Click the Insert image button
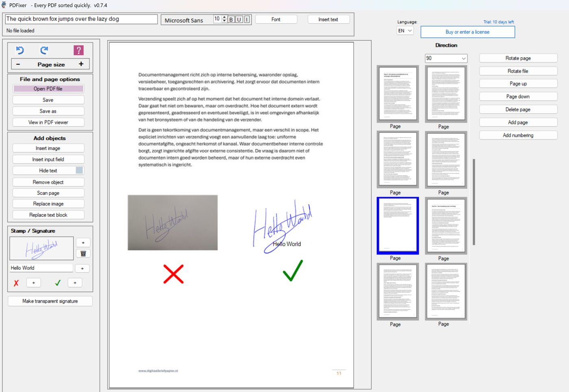The height and width of the screenshot is (392, 569). tap(48, 148)
